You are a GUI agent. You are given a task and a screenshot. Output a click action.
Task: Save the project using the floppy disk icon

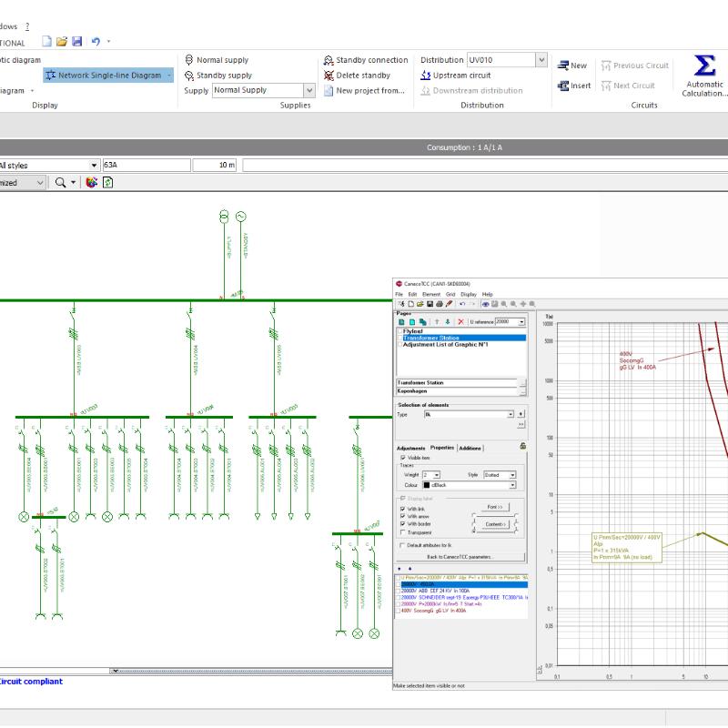[x=77, y=41]
